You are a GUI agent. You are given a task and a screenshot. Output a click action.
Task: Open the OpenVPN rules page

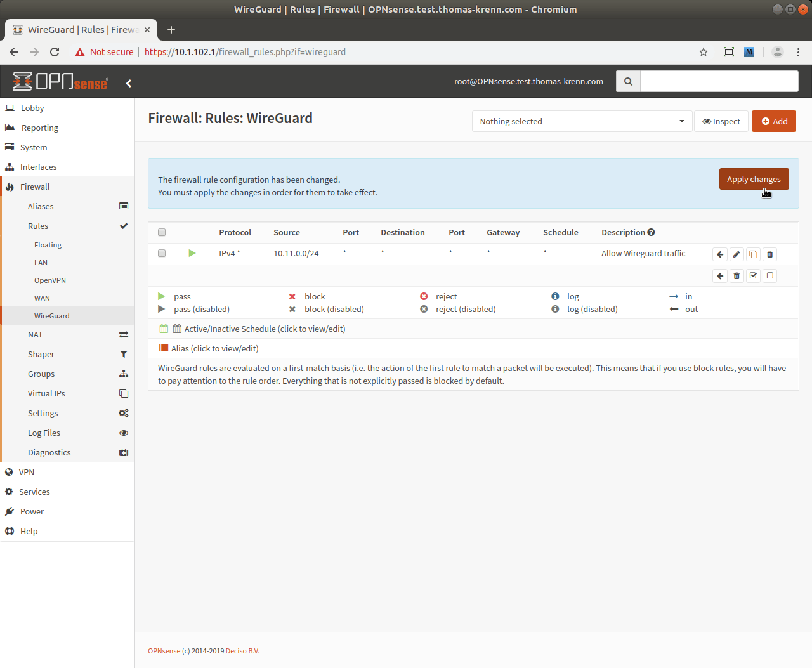pyautogui.click(x=50, y=280)
